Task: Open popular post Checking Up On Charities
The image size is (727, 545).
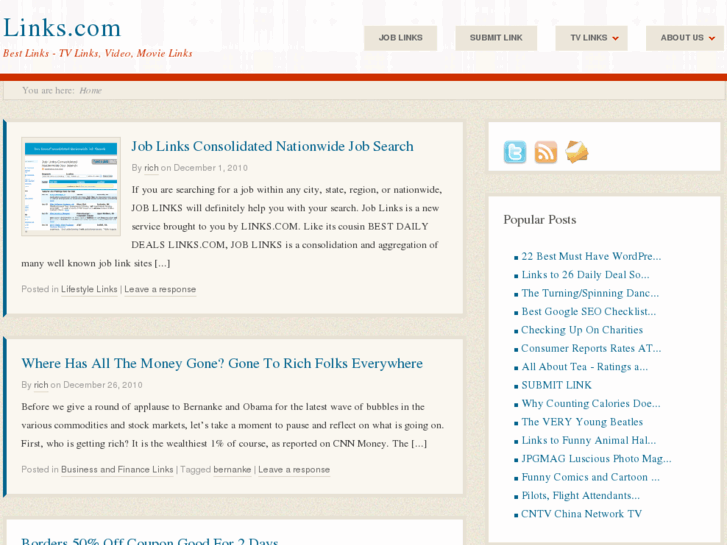Action: pos(582,330)
